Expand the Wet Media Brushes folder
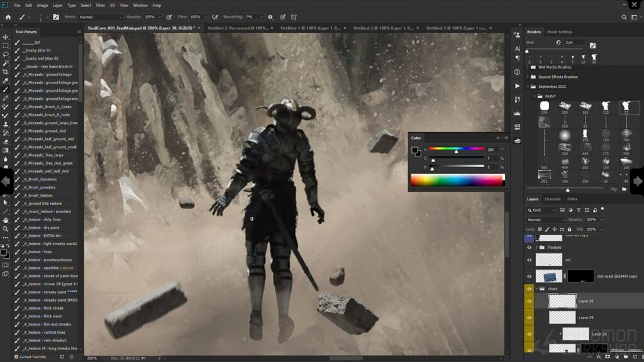This screenshot has height=362, width=644. 528,67
